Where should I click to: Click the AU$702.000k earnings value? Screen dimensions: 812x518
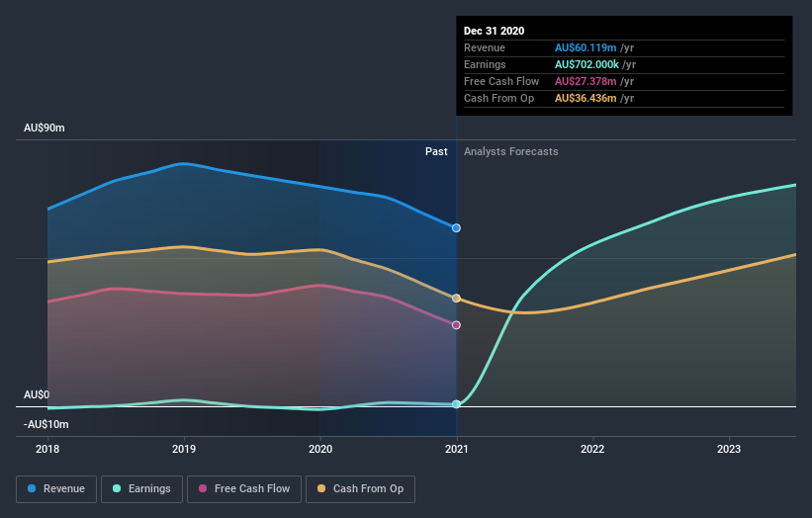(586, 64)
